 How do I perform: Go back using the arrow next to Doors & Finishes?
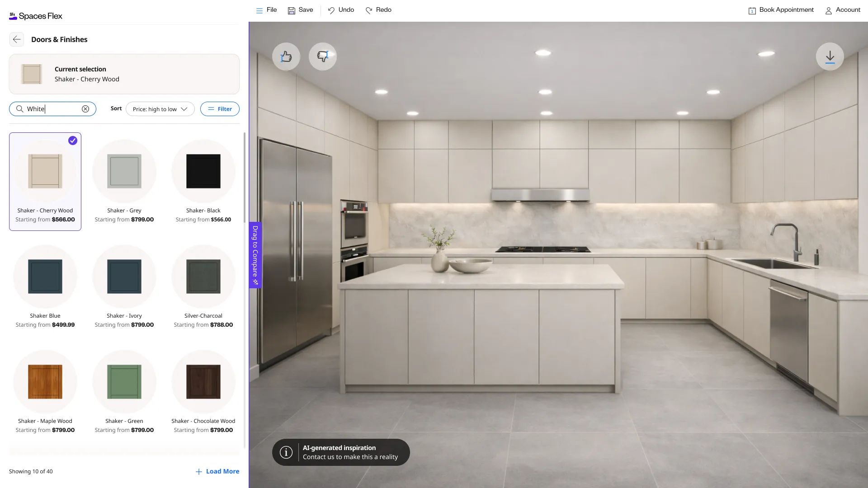17,39
